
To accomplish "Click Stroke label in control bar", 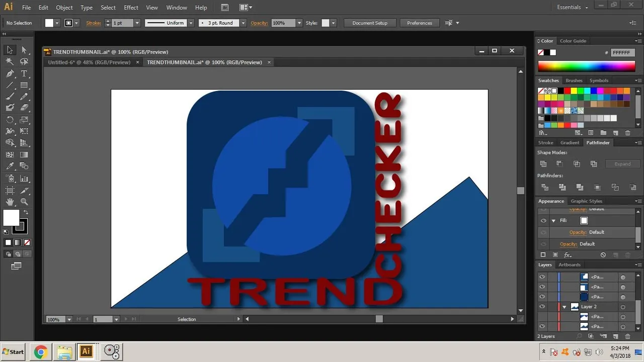I will pyautogui.click(x=94, y=23).
